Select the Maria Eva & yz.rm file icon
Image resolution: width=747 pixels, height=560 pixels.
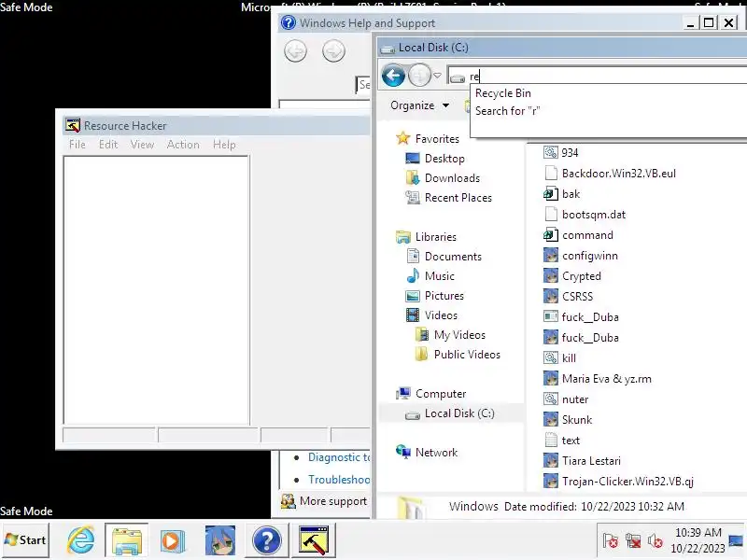(551, 379)
